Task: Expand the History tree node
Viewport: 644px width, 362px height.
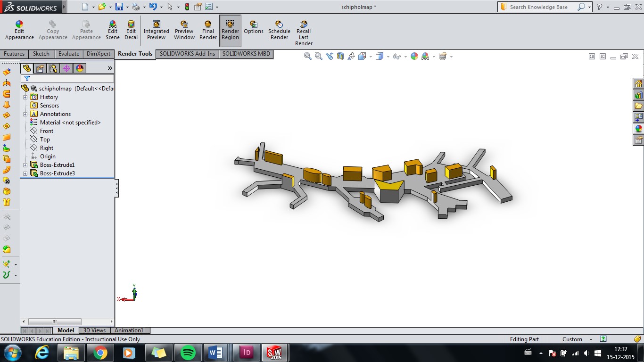Action: pos(25,97)
